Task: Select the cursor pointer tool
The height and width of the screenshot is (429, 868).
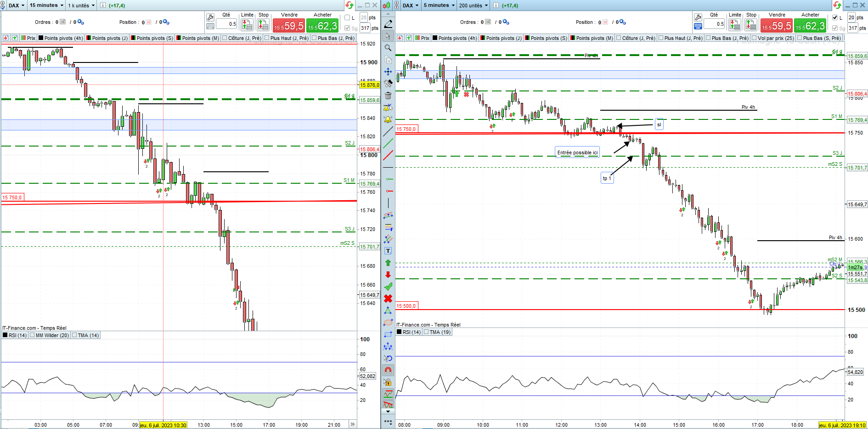Action: [388, 36]
